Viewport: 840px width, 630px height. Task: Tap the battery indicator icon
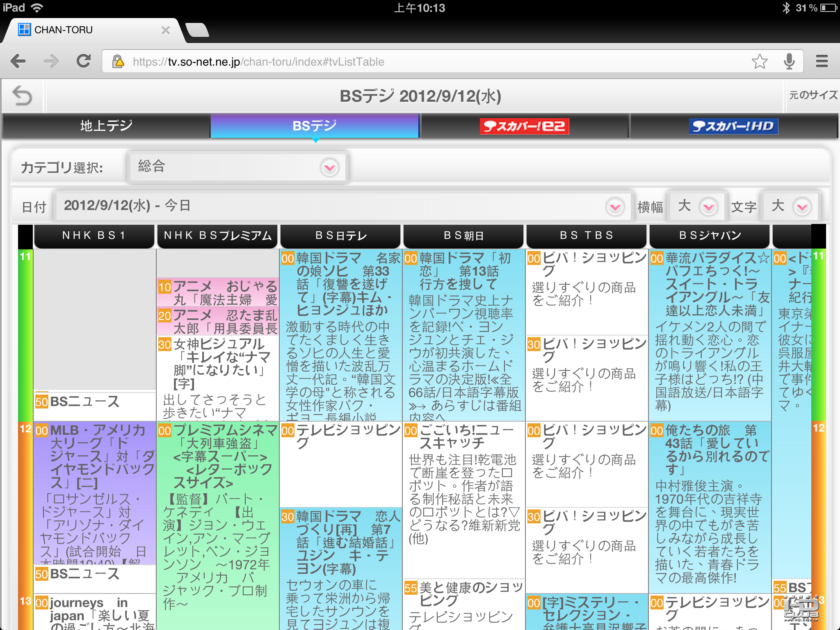point(829,8)
